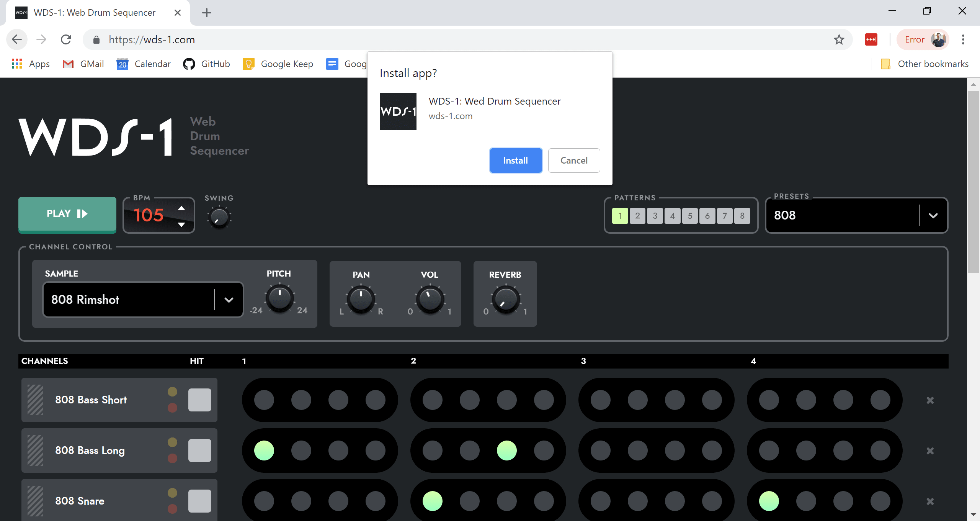Click the yellow dot on 808 Snare

point(172,493)
